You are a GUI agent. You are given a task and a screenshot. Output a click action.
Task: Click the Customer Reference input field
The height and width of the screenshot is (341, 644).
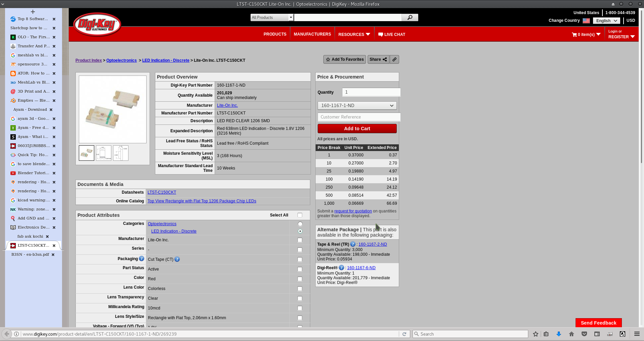tap(359, 117)
